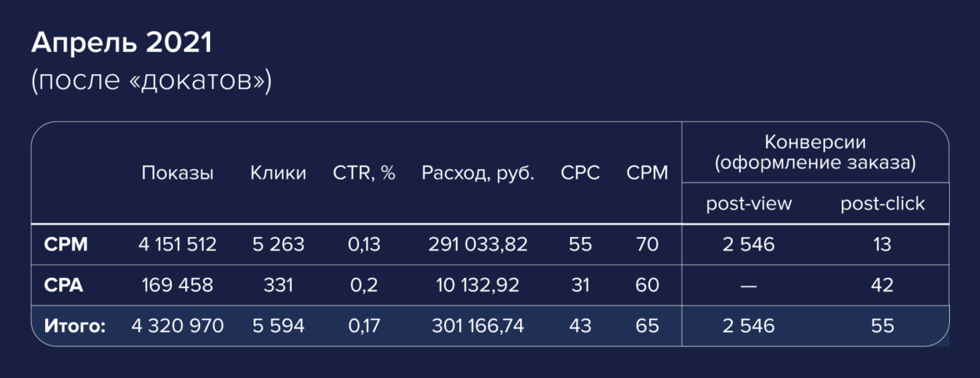980x378 pixels.
Task: Select the "post-view" subheader
Action: [748, 204]
